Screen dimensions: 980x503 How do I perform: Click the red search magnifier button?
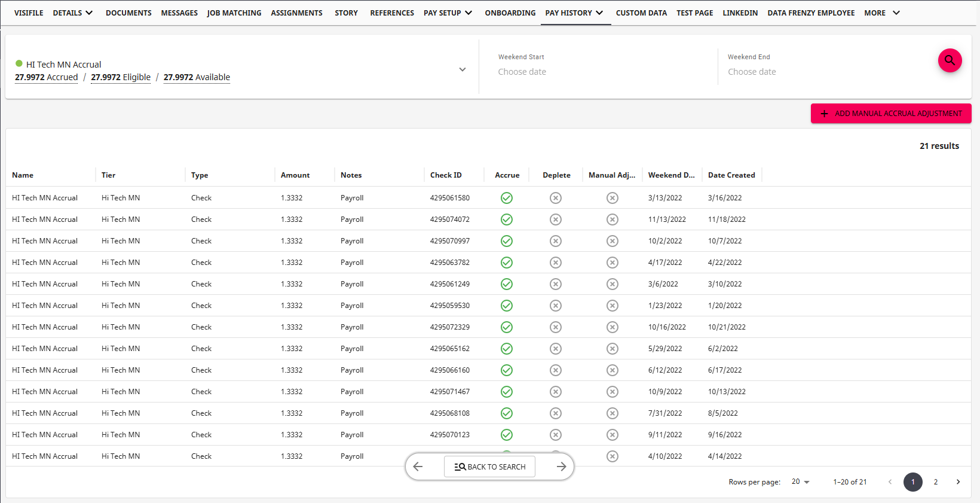[950, 60]
